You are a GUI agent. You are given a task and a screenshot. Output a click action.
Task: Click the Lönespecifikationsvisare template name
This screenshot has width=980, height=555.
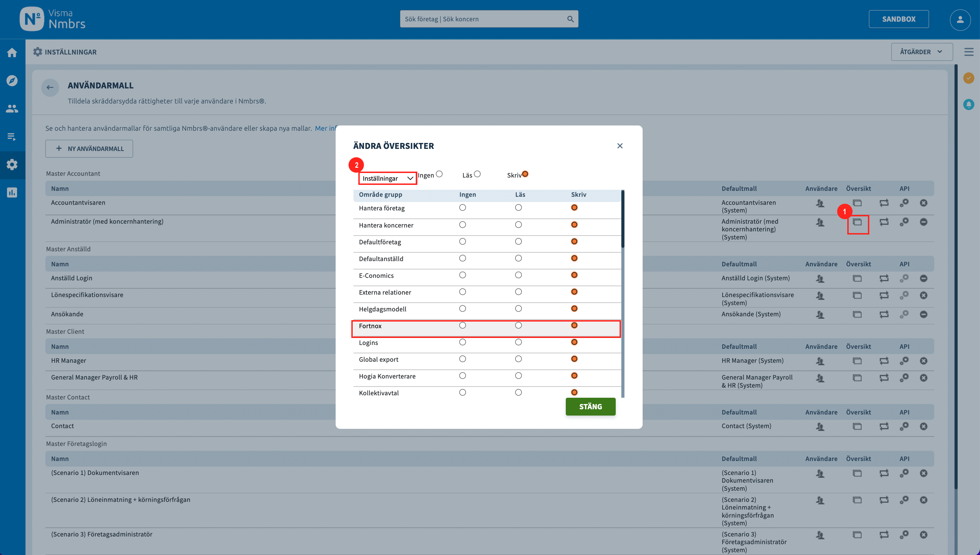click(87, 295)
